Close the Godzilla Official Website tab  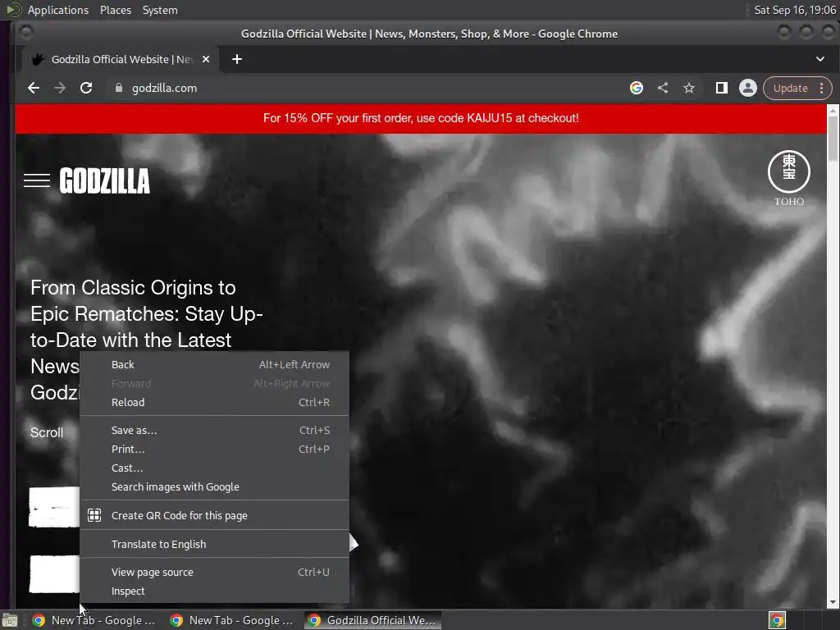(x=206, y=59)
